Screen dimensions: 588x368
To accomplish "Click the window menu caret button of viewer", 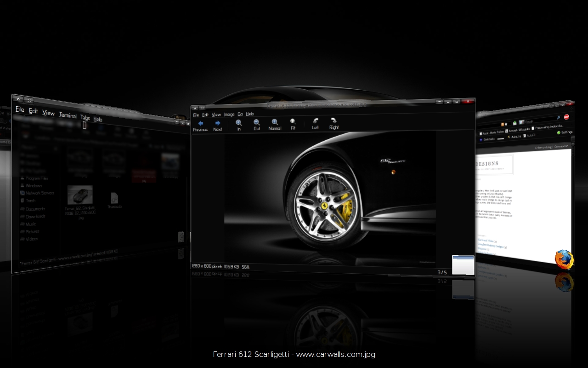I will (195, 108).
